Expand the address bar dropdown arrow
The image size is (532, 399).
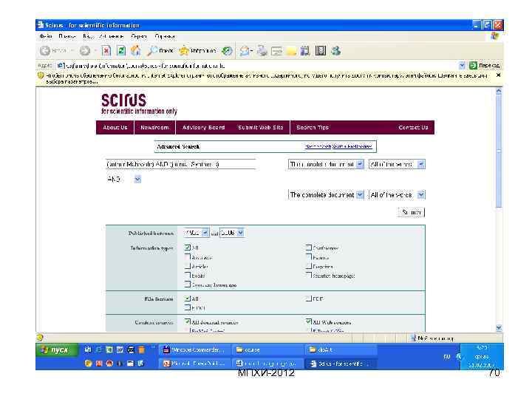(x=462, y=65)
